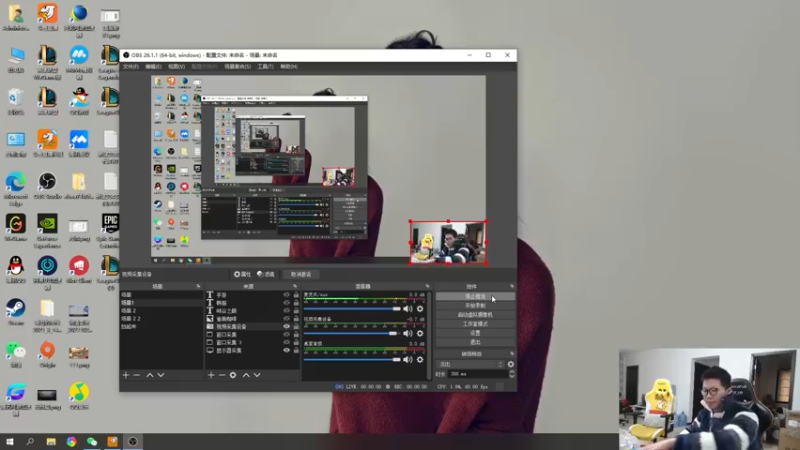Open the Recycle Bin desktop icon
Image resolution: width=800 pixels, height=450 pixels.
pos(16,102)
